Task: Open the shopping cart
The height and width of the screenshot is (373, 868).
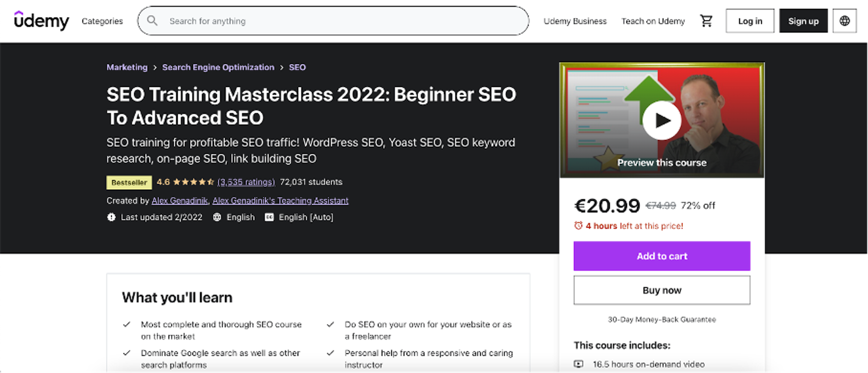Action: click(x=706, y=21)
